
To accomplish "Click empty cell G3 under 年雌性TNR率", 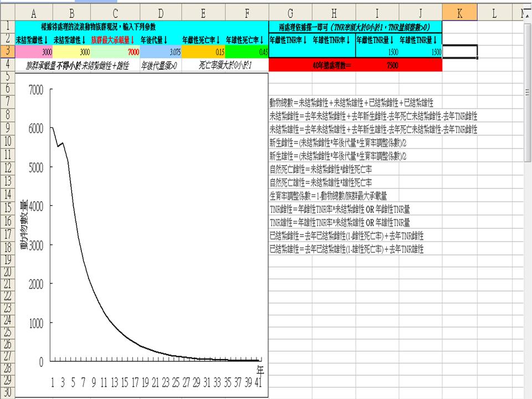I will pos(290,52).
